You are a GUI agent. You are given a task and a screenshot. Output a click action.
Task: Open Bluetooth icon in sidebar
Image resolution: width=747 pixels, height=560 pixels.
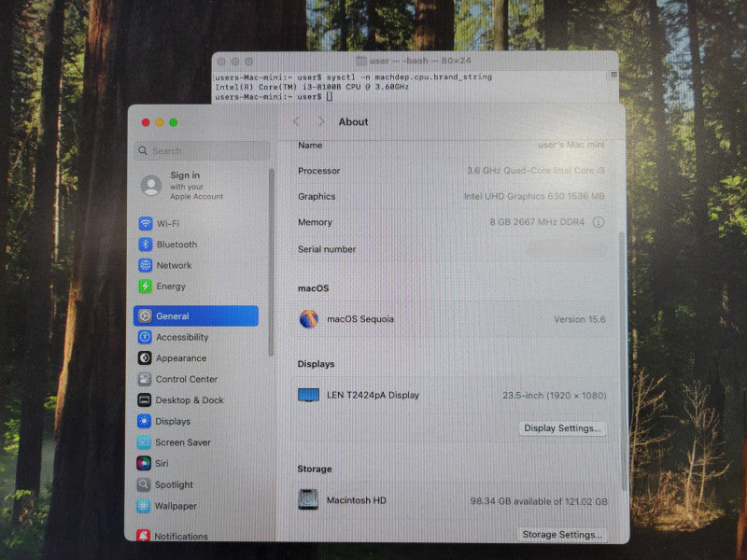tap(146, 245)
